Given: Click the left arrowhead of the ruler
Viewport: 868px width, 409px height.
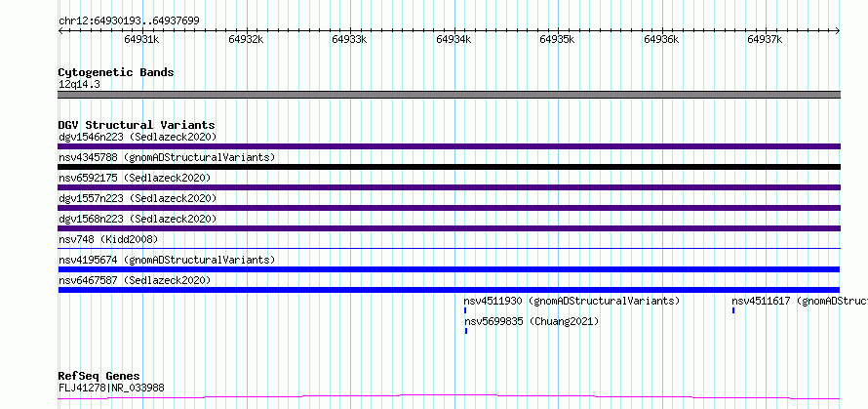Looking at the screenshot, I should (x=60, y=31).
